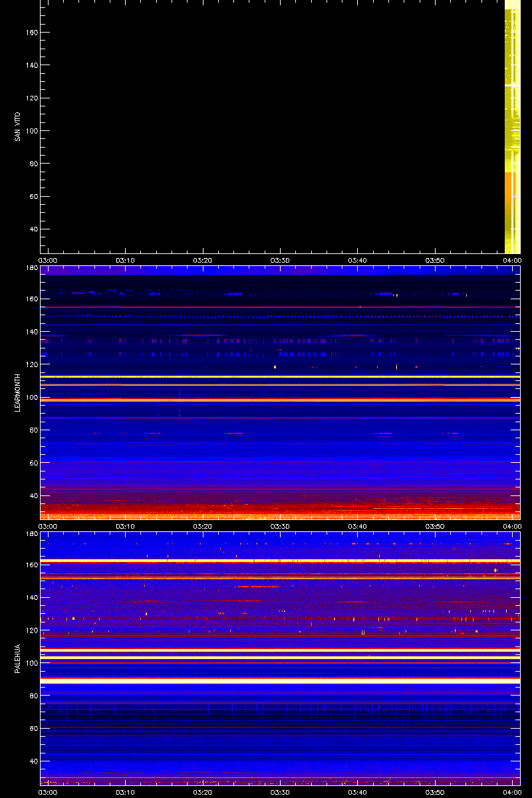Screen dimensions: 532x798
Task: Click 03:50 under the Learmonth panel
Action: click(x=435, y=526)
